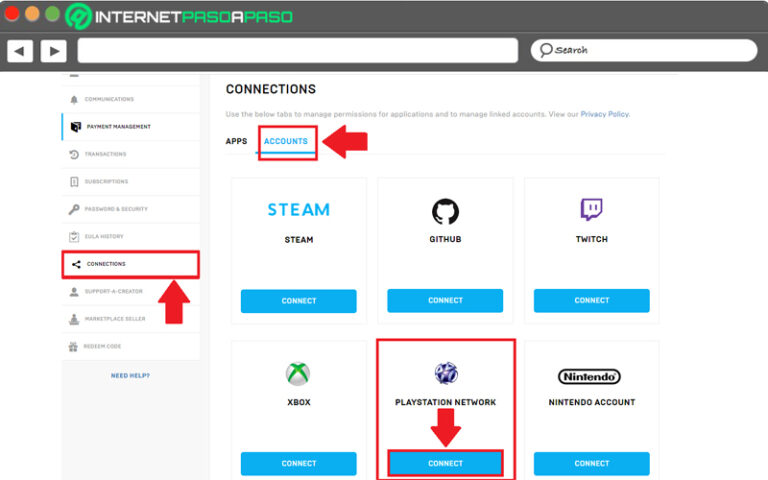Click the Steam logo icon
This screenshot has height=480, width=768.
(x=298, y=209)
